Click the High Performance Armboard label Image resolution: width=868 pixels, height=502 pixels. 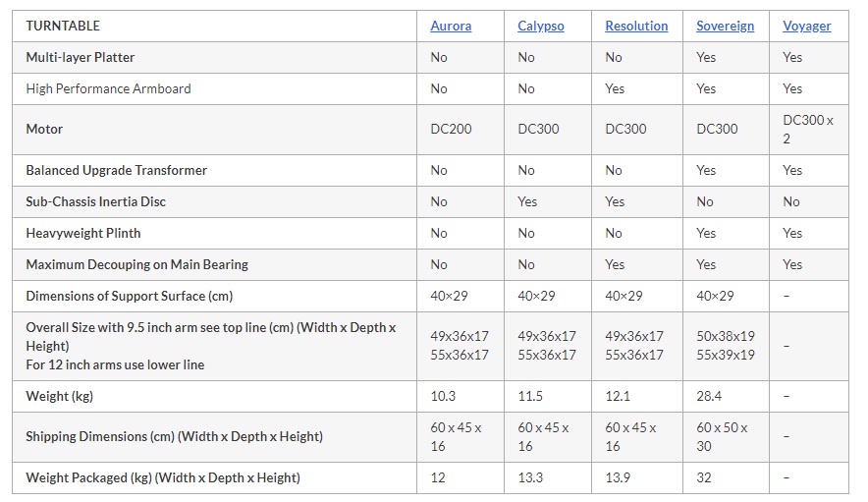[x=108, y=89]
